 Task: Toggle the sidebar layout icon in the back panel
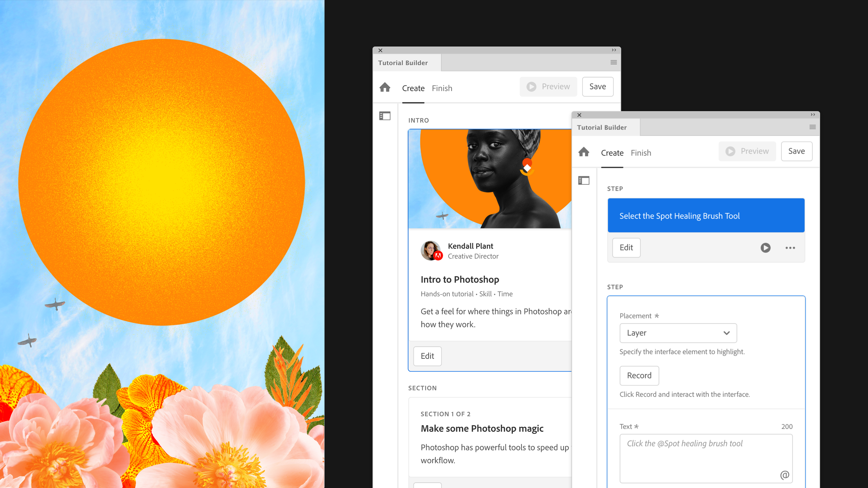(x=385, y=116)
